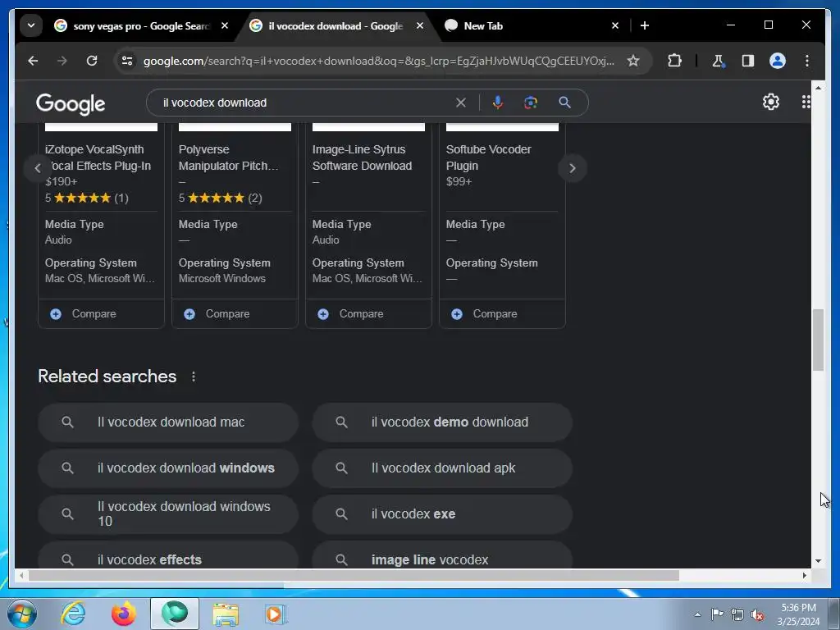Click scroll right arrow at bottom

point(804,575)
